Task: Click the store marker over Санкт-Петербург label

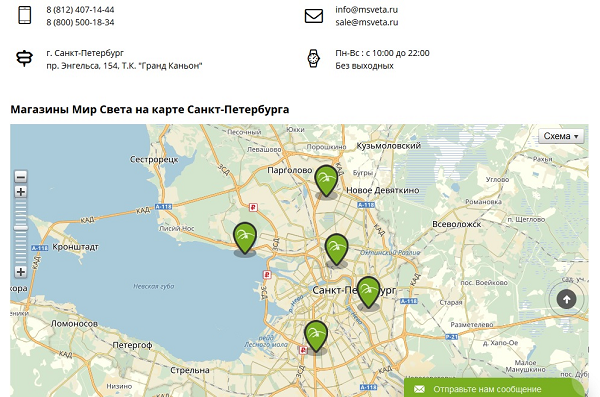Action: click(368, 292)
